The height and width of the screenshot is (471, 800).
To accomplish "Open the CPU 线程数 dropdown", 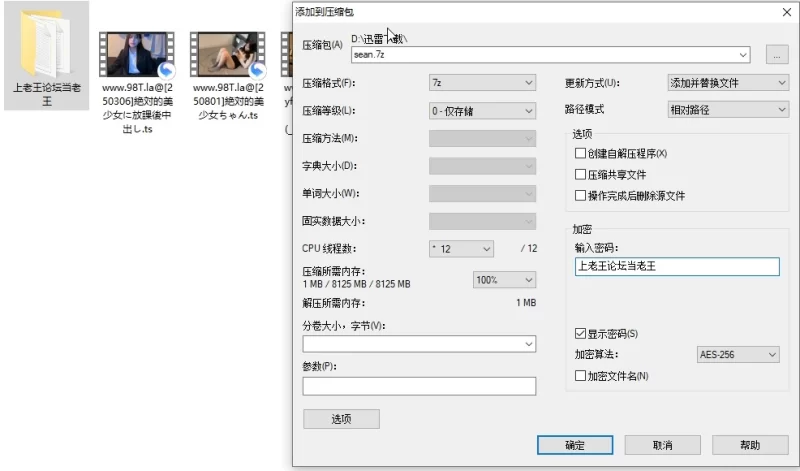I will pyautogui.click(x=461, y=248).
